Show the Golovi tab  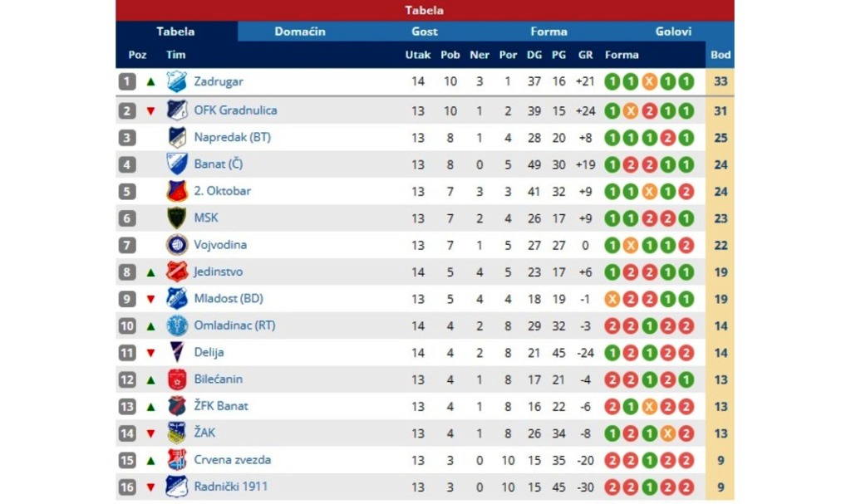[673, 32]
